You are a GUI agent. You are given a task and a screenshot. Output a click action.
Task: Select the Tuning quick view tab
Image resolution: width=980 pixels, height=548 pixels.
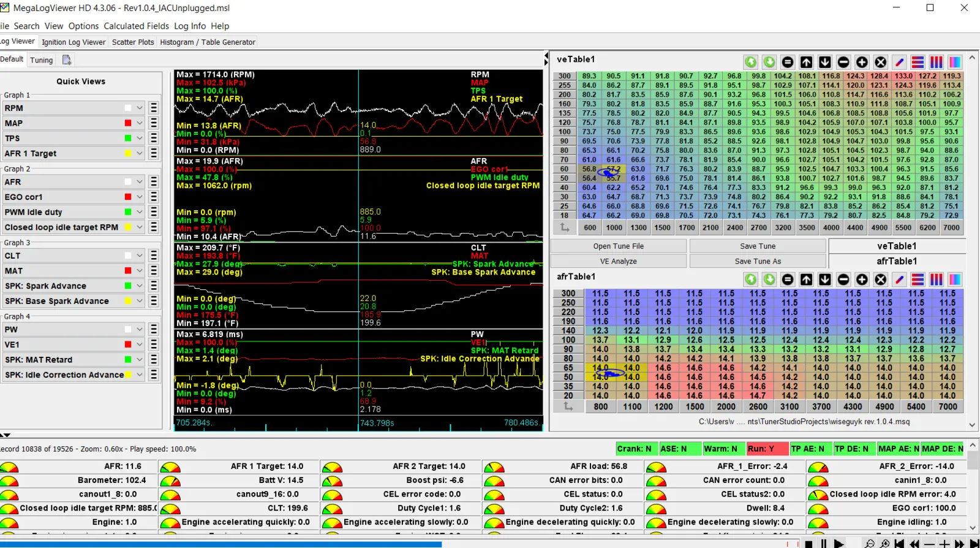42,59
